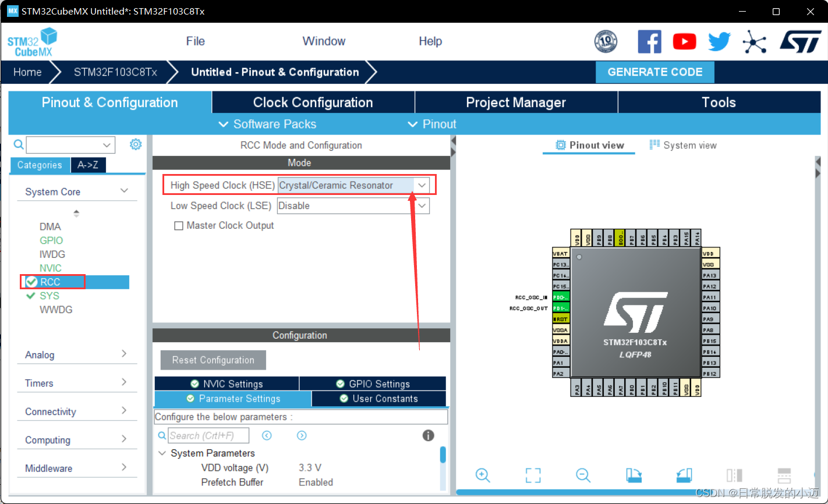Click the search magnifier in left panel

[19, 144]
